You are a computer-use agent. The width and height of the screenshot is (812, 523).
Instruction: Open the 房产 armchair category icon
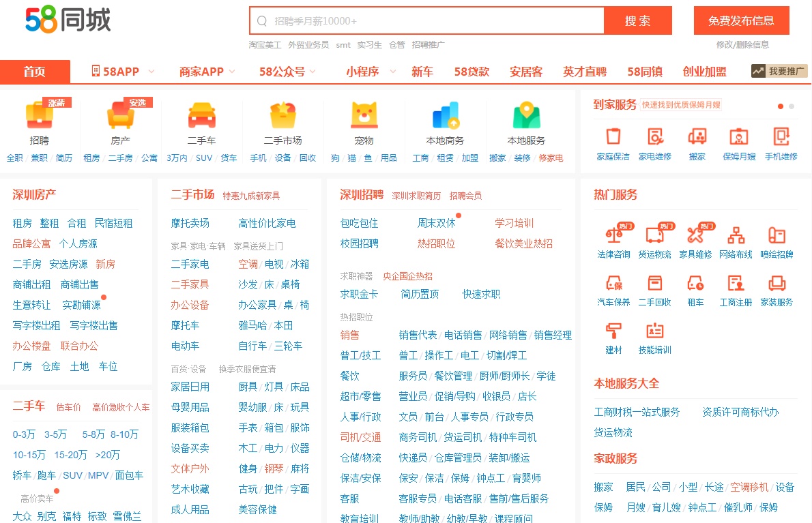coord(121,116)
